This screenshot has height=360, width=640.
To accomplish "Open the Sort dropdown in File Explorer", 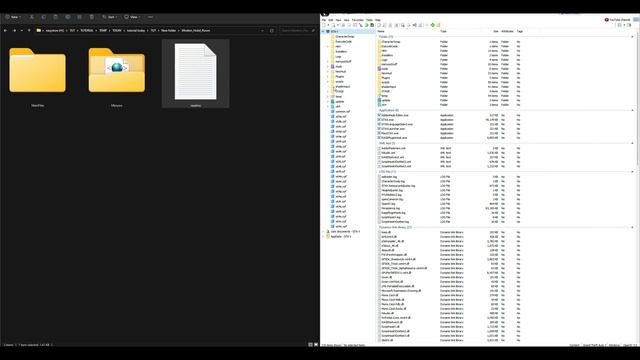I will coord(110,17).
